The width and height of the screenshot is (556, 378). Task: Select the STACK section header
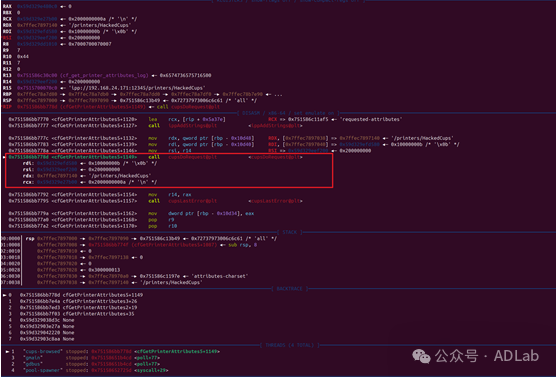290,232
